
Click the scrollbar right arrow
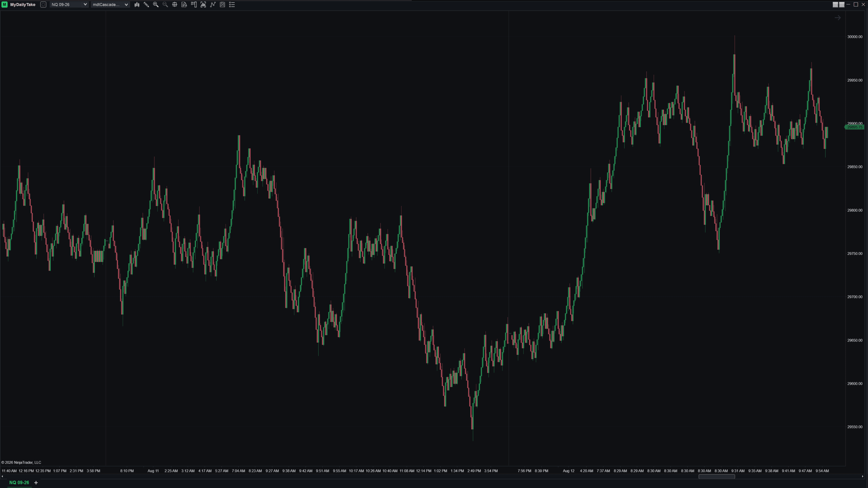[863, 476]
